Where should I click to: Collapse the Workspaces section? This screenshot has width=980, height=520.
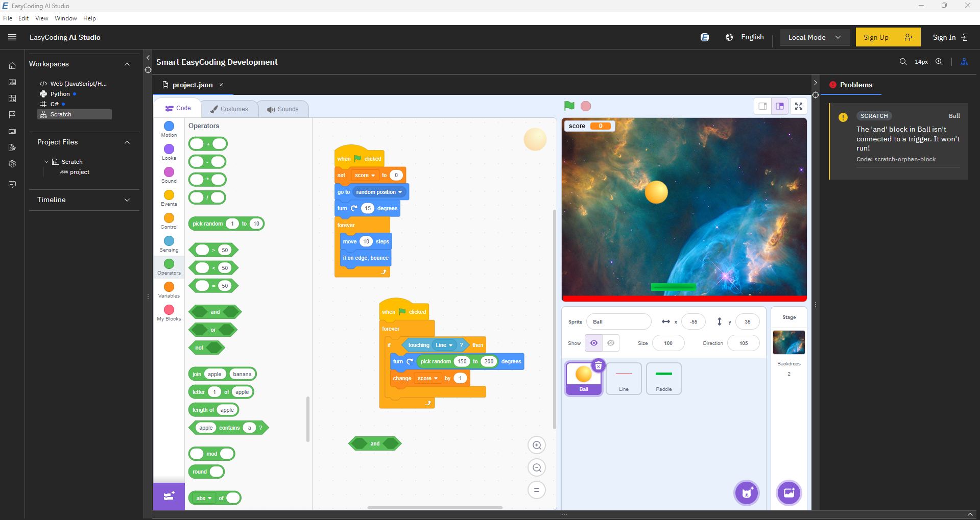point(127,64)
